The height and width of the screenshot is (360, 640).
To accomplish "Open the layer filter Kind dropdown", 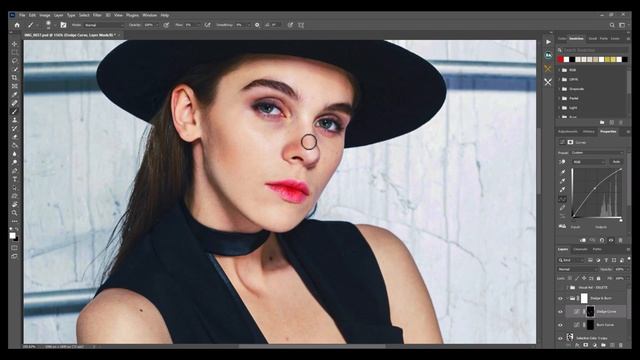I will tap(571, 260).
